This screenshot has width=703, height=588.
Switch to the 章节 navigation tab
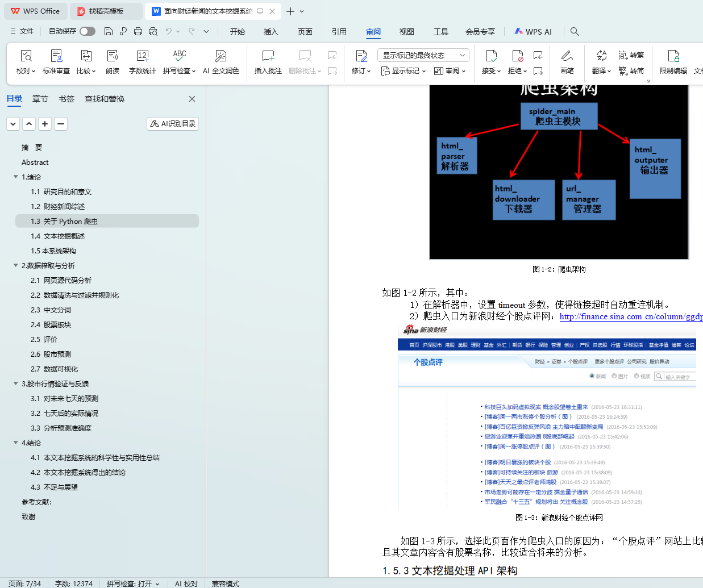pyautogui.click(x=40, y=99)
